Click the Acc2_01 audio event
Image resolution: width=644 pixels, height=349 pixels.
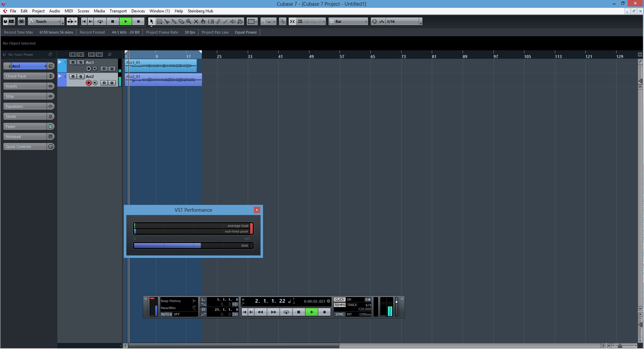[x=164, y=80]
